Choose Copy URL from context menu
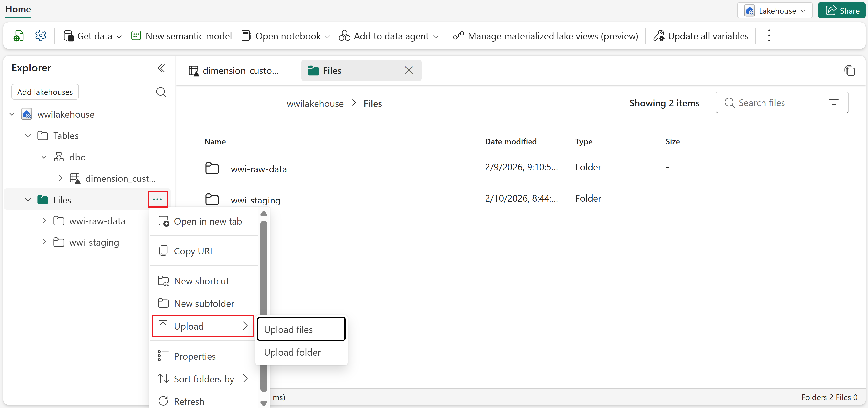Viewport: 868px width, 408px height. coord(204,251)
